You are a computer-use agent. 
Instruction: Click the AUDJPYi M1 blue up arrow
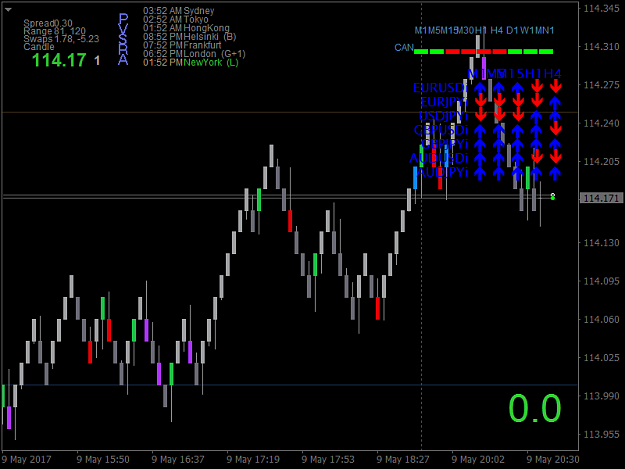coord(480,173)
